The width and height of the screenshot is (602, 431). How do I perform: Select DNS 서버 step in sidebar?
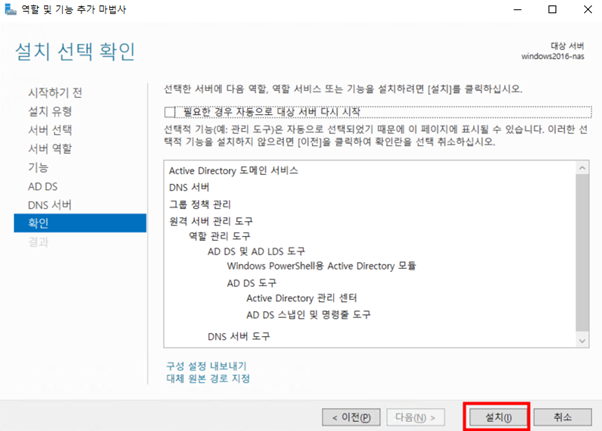click(50, 205)
